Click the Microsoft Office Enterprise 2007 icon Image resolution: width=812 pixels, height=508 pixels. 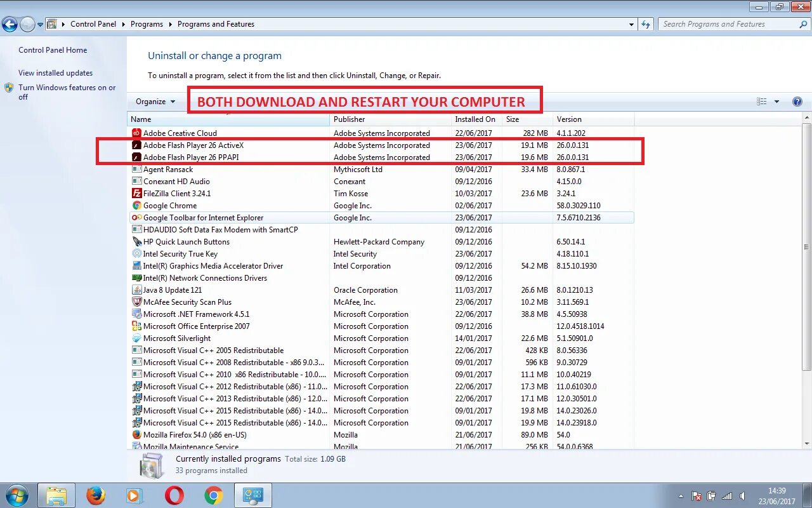coord(136,326)
